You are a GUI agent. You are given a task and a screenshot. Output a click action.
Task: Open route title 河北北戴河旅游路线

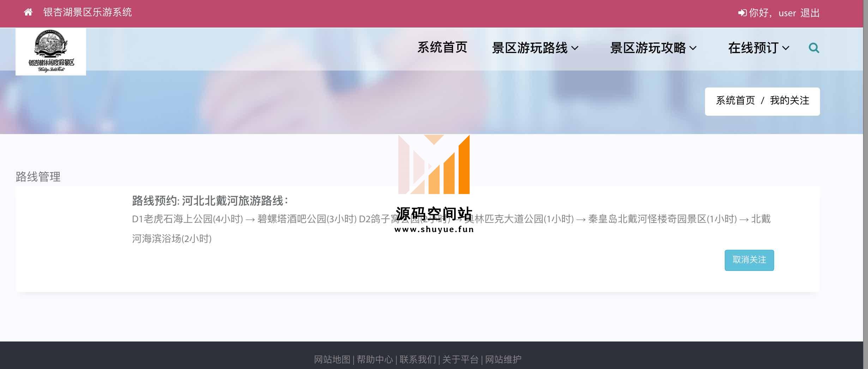pos(233,201)
